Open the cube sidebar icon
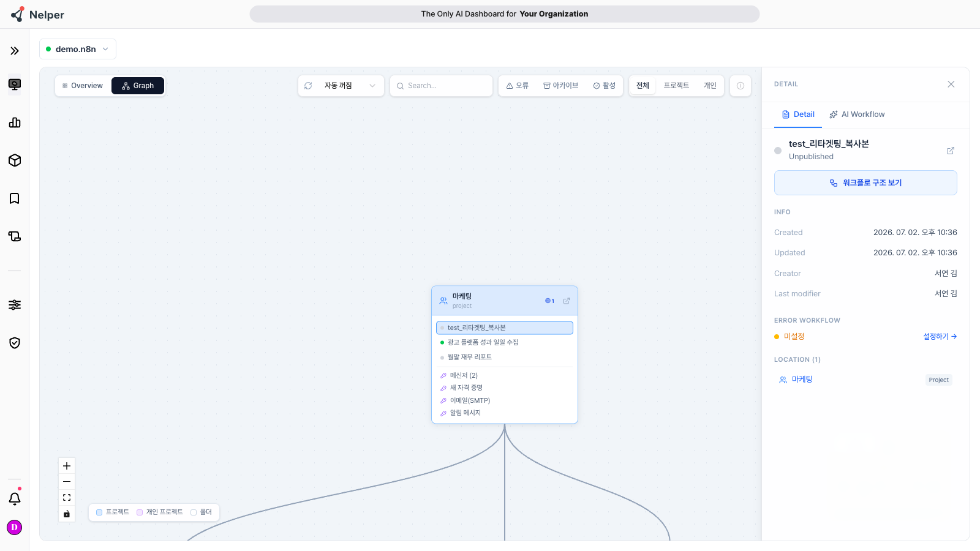This screenshot has width=980, height=551. (15, 160)
